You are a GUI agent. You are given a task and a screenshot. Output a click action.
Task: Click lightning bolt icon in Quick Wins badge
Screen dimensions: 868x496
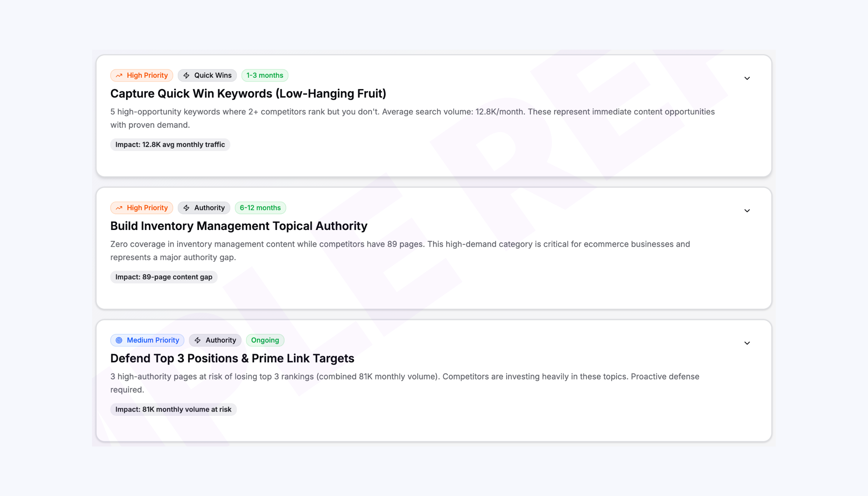187,76
